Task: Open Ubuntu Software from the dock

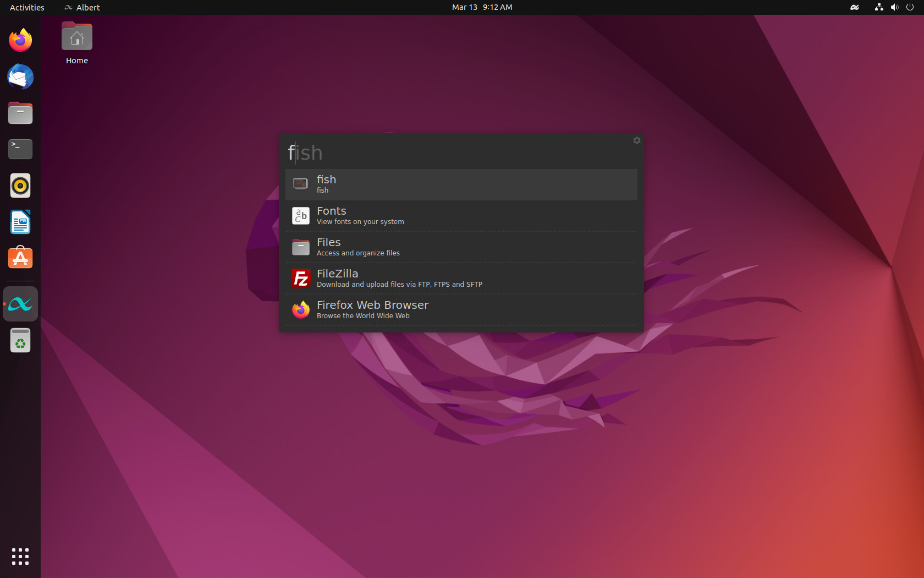Action: click(20, 258)
